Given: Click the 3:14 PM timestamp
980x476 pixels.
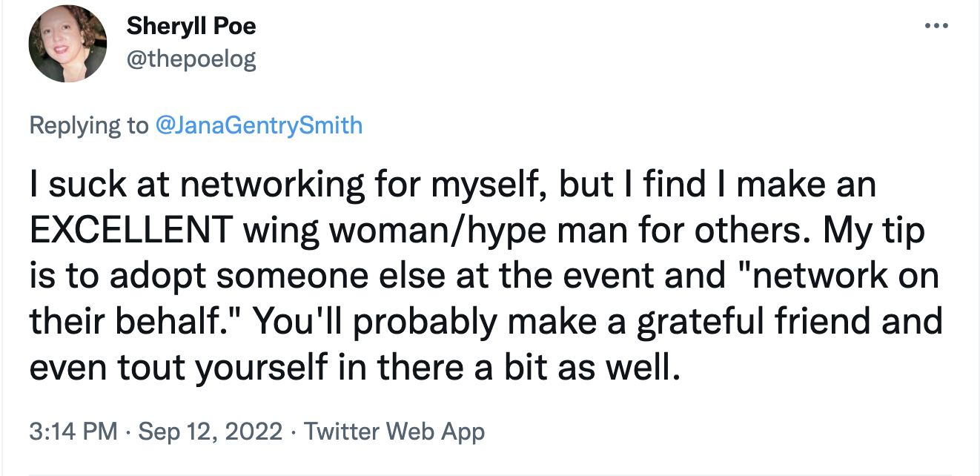Looking at the screenshot, I should (x=73, y=431).
